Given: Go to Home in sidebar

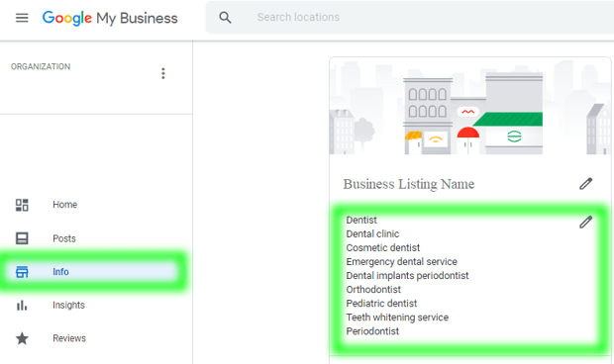Looking at the screenshot, I should click(x=65, y=205).
